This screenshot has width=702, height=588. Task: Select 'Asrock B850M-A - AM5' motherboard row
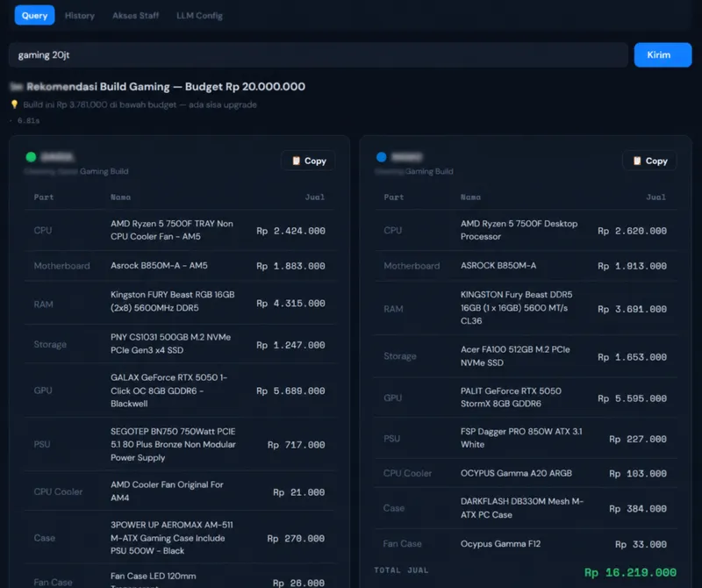[x=180, y=266]
